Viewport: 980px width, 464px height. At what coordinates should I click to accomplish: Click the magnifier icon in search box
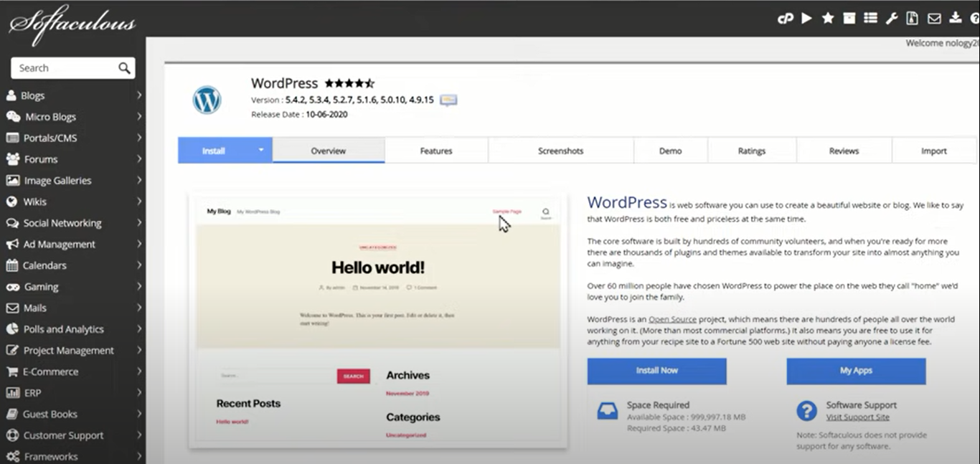point(124,68)
